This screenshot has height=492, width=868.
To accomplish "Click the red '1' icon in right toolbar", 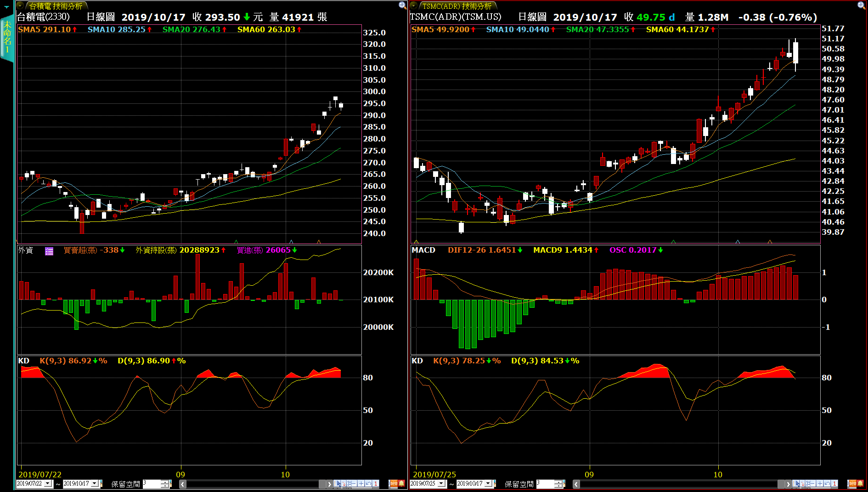I will point(834,483).
